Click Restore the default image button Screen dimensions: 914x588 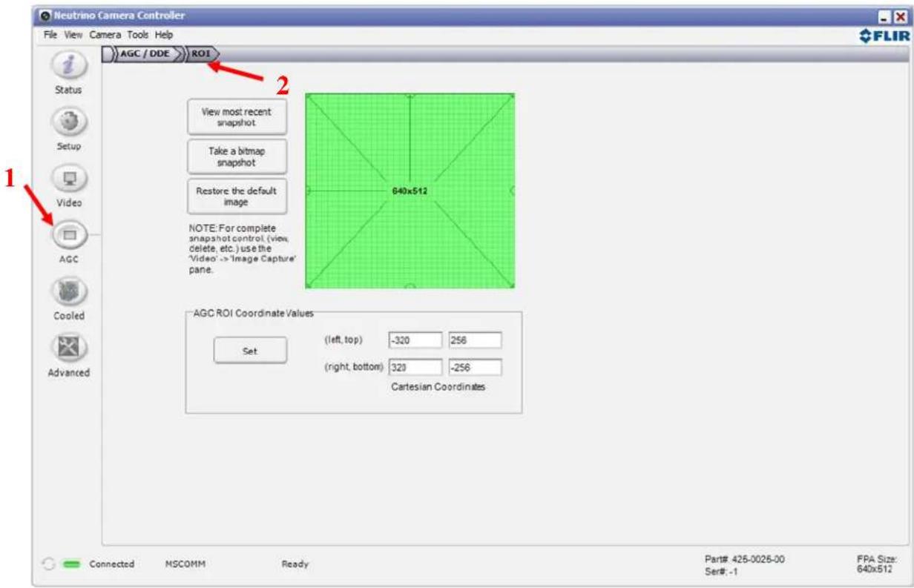tap(237, 196)
